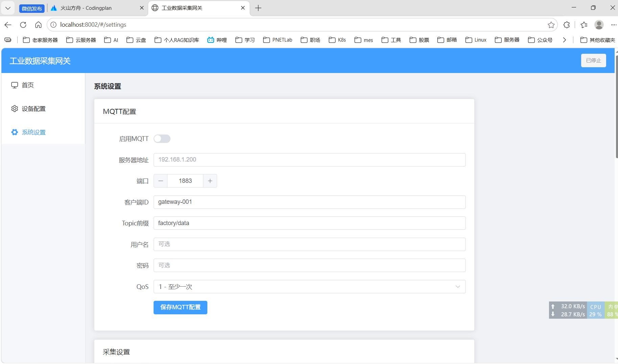Open the 工具 bookmark folder
Screen dimensions: 618x364
click(391, 40)
